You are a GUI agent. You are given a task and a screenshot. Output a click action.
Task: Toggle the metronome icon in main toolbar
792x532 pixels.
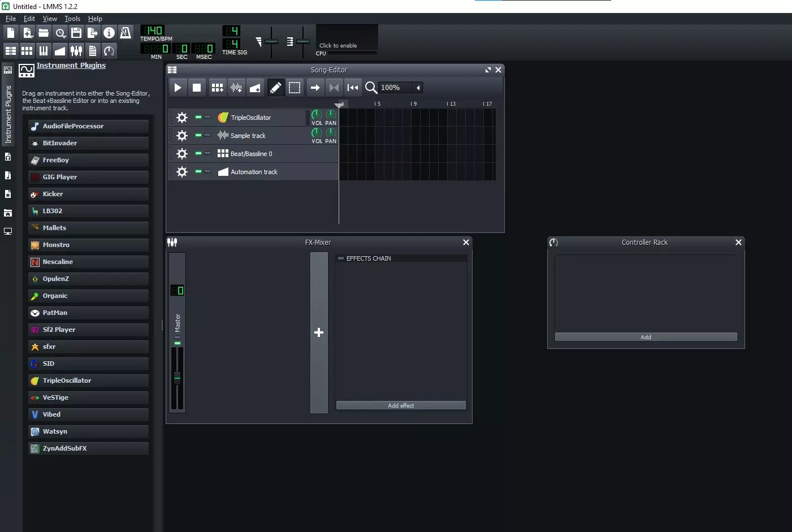tap(125, 33)
